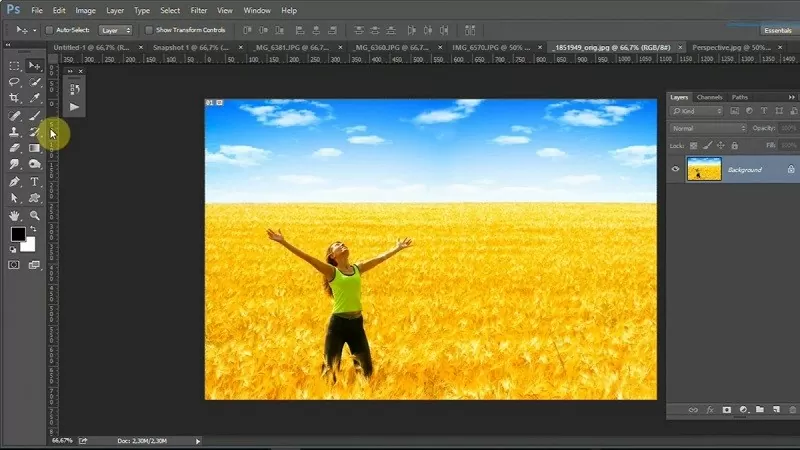Pick the Zoom tool in toolbox
The width and height of the screenshot is (800, 450).
point(34,215)
